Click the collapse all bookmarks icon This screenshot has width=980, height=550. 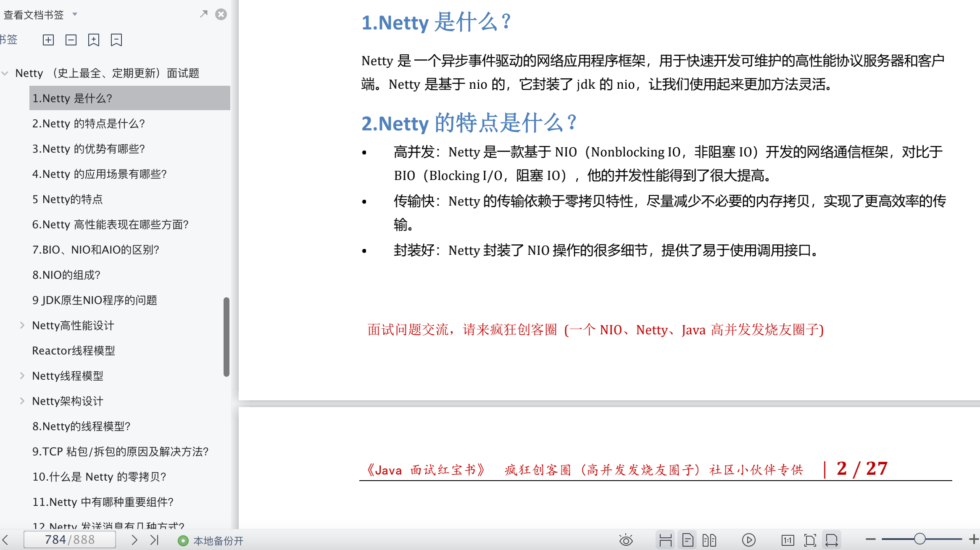click(x=71, y=40)
